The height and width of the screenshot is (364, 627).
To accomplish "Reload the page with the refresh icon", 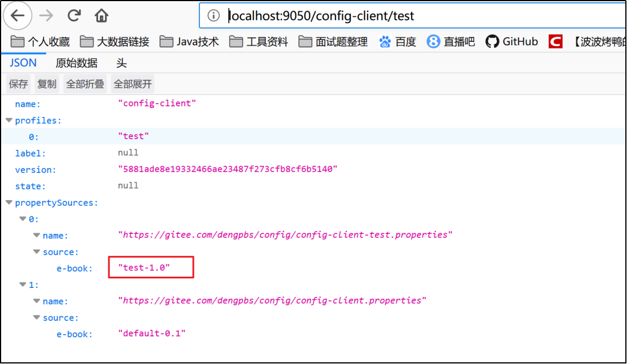I will [74, 16].
